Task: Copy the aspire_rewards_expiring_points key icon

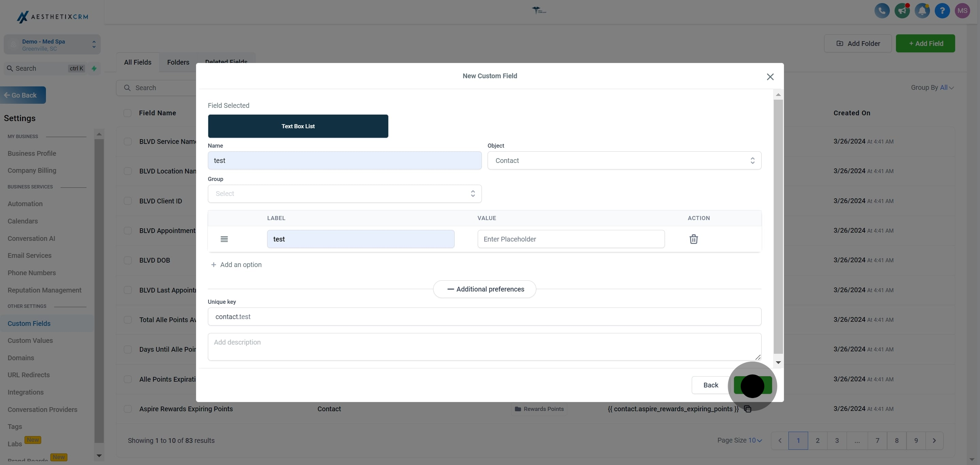Action: (x=748, y=409)
